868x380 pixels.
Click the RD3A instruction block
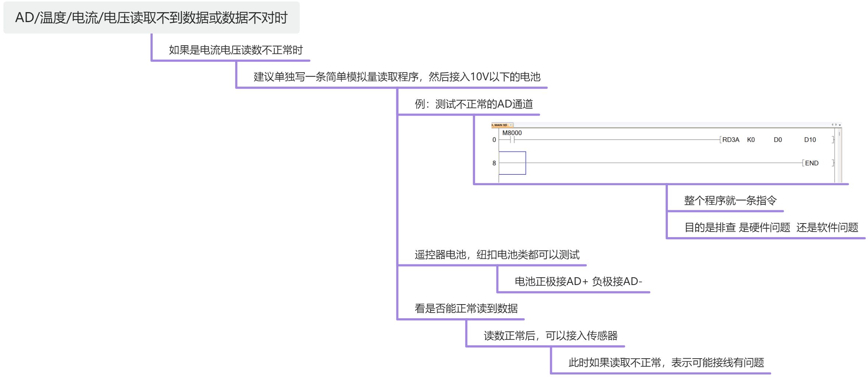point(730,140)
